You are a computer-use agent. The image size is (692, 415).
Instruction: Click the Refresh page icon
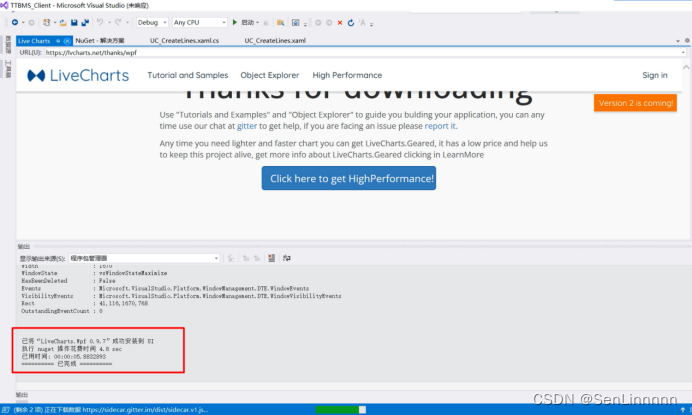click(351, 23)
